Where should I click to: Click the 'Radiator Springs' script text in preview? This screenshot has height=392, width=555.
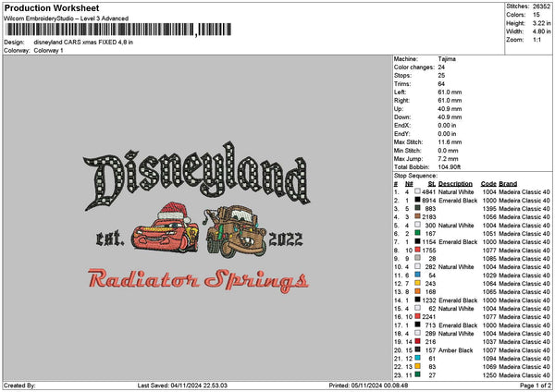click(x=198, y=281)
